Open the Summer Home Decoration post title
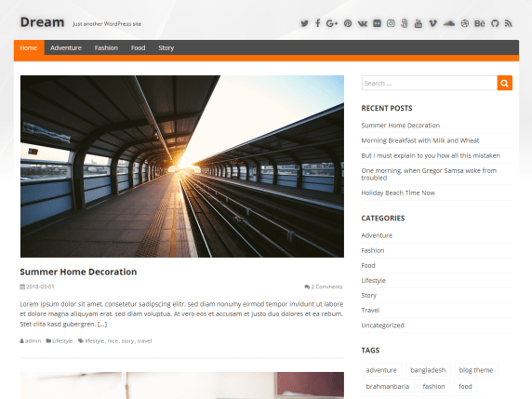Viewport: 532px width, 399px height. (x=78, y=272)
